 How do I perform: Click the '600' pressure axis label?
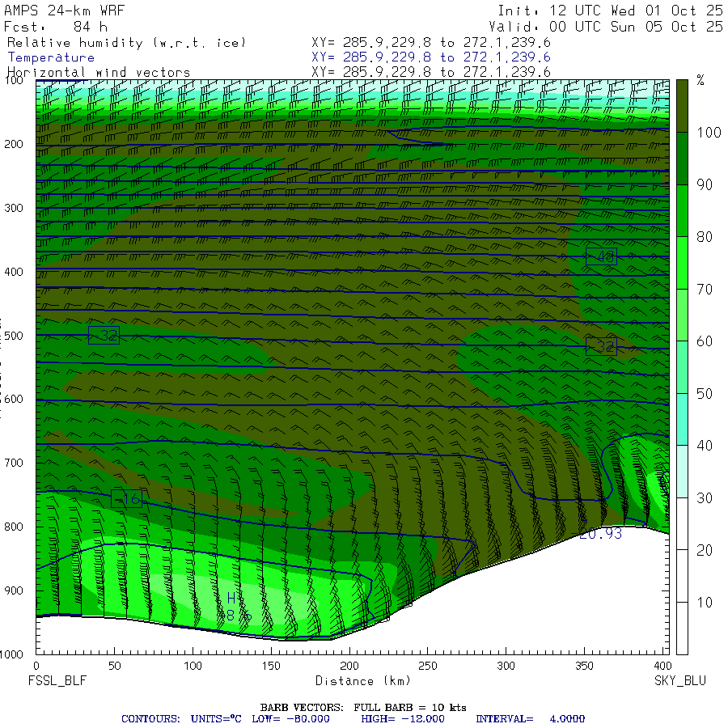click(14, 400)
